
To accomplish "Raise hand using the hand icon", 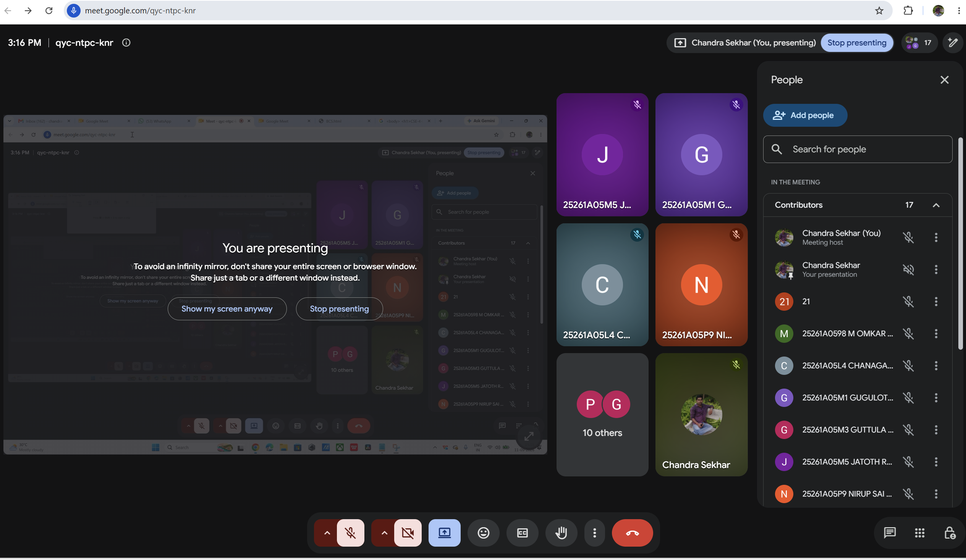I will [561, 533].
